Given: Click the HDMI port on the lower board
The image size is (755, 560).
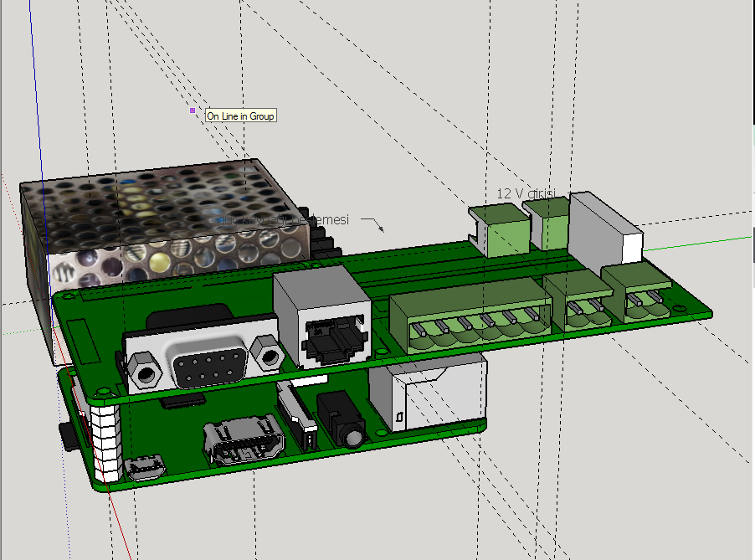Looking at the screenshot, I should pos(244,441).
